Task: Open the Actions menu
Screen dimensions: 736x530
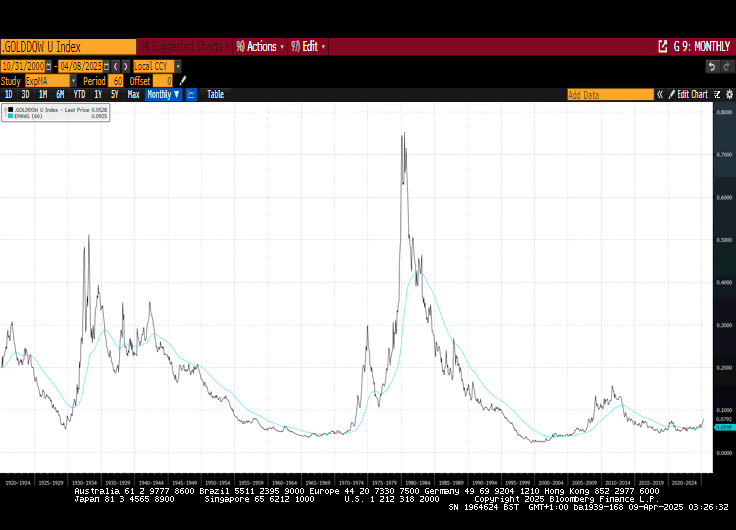Action: tap(260, 46)
